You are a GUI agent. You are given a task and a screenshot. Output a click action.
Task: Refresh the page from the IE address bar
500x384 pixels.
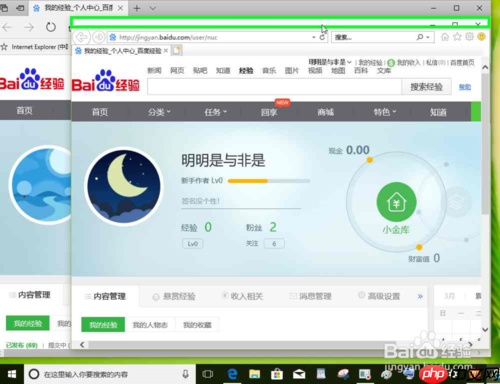click(322, 37)
